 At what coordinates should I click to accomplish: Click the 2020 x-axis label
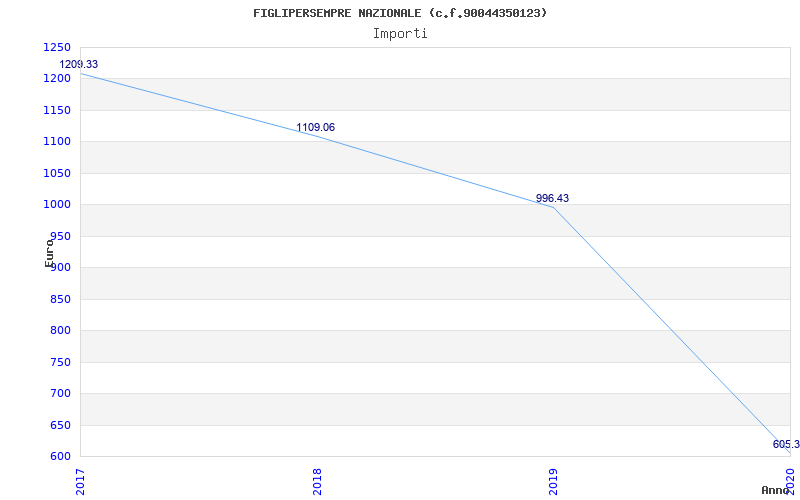[x=790, y=482]
